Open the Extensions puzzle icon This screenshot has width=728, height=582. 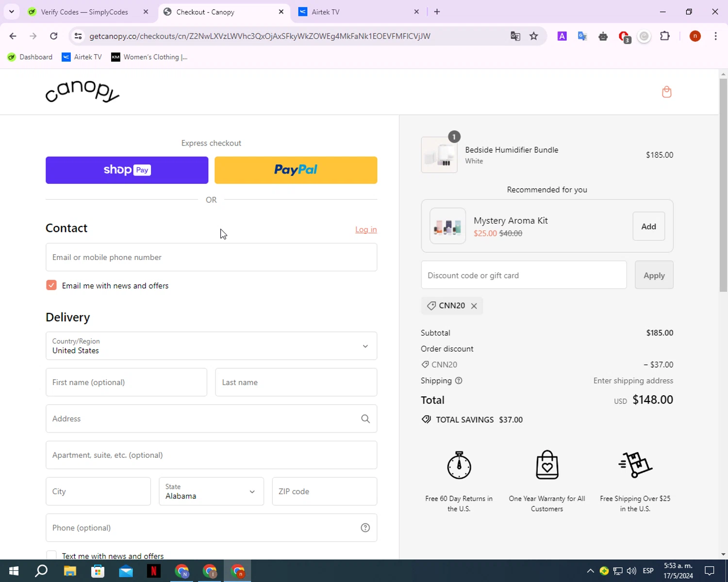[x=665, y=36]
